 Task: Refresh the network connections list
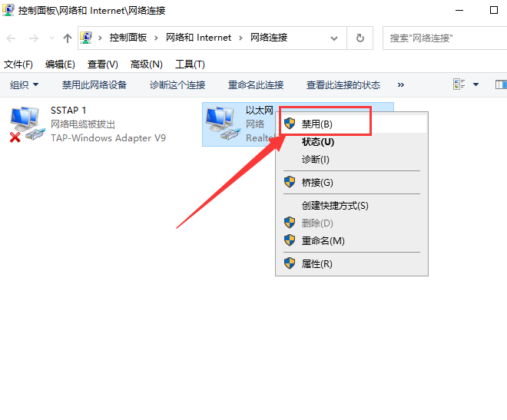click(x=360, y=38)
